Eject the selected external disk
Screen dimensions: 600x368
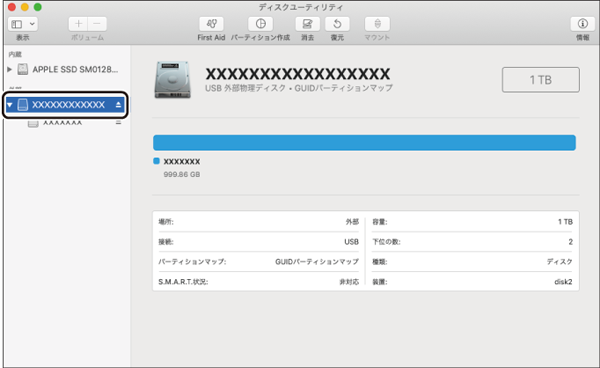(118, 104)
